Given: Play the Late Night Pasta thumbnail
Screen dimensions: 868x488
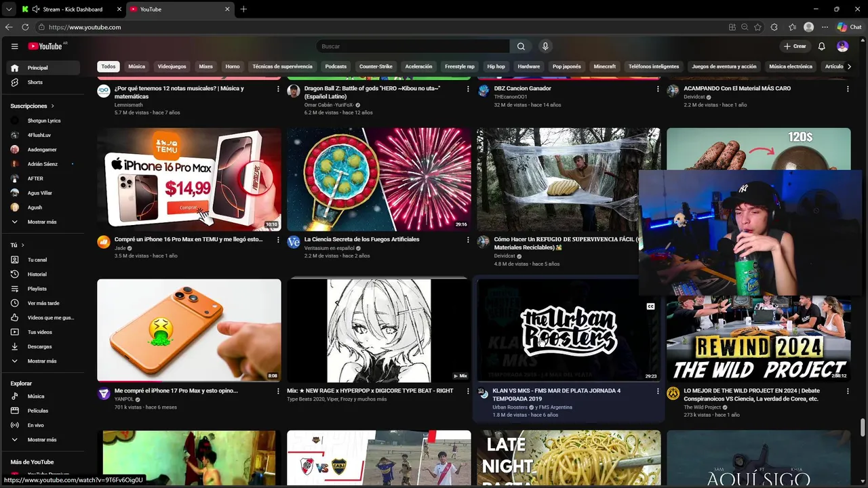Looking at the screenshot, I should tap(569, 457).
